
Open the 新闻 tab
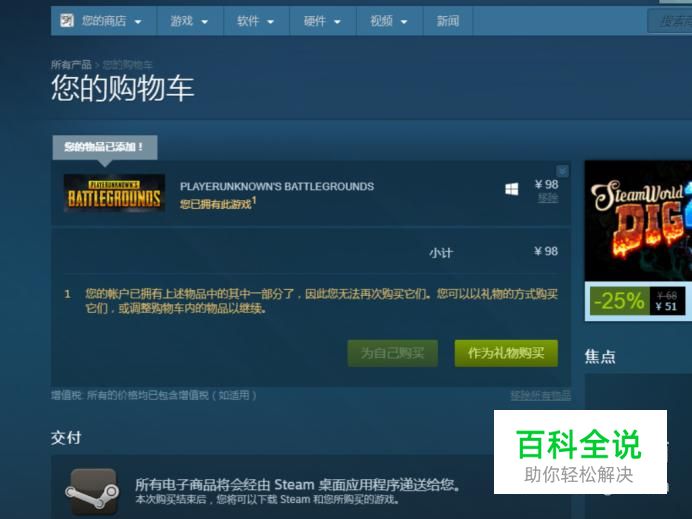[448, 21]
